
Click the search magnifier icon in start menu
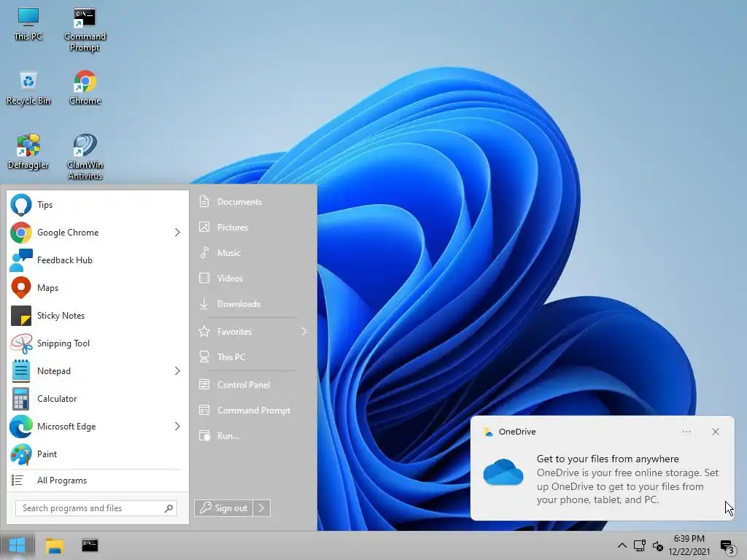(169, 508)
